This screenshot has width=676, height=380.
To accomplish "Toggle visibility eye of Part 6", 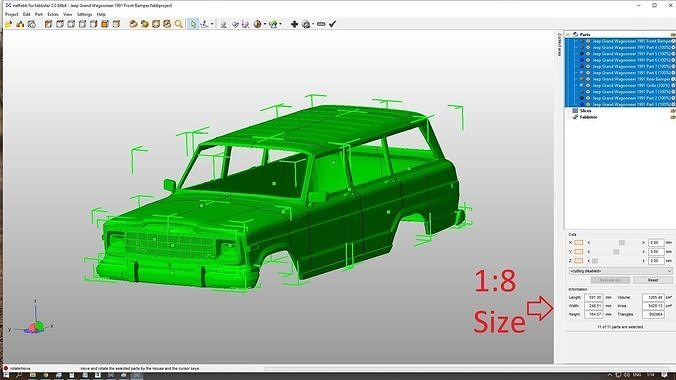I will 588,60.
